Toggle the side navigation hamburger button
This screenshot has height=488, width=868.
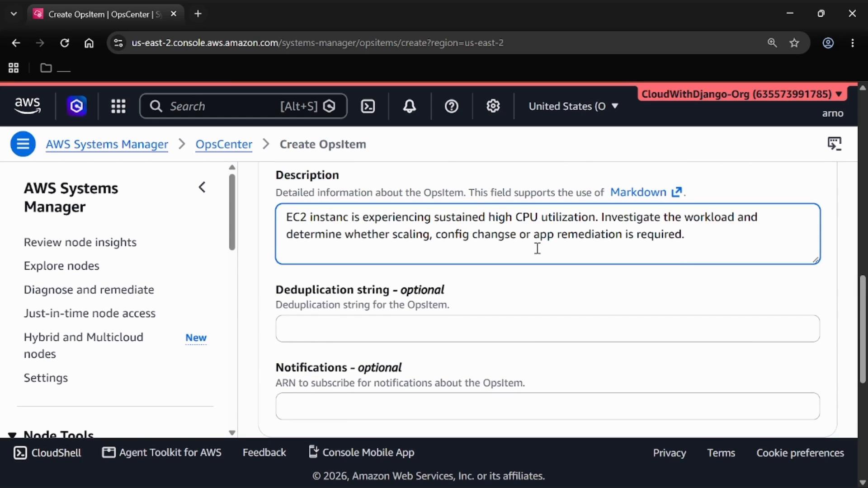tap(23, 144)
